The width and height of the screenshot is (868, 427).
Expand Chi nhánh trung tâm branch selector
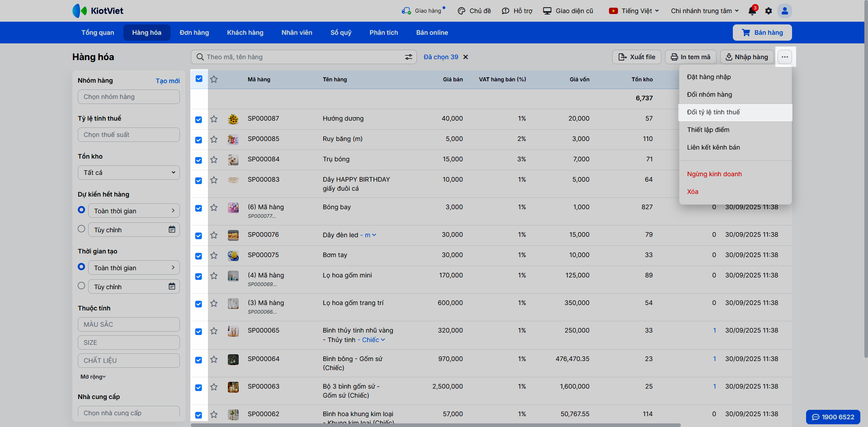click(704, 11)
